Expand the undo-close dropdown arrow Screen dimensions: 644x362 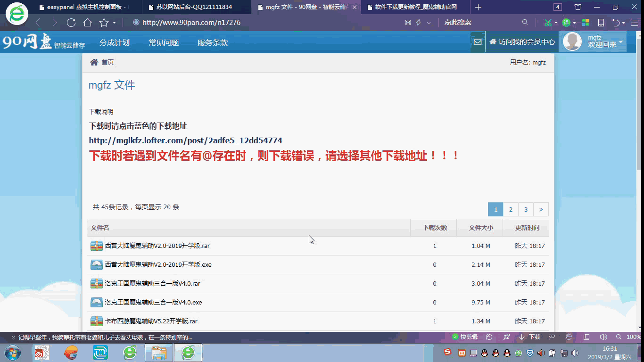[x=623, y=23]
